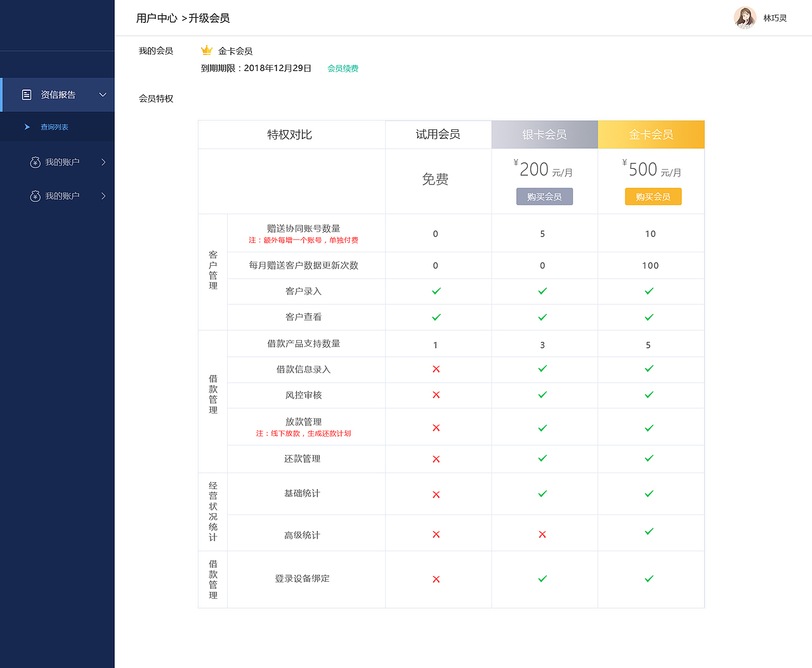Image resolution: width=812 pixels, height=668 pixels.
Task: Click the wallet icon on the second 我的账户 entry
Action: [x=36, y=196]
